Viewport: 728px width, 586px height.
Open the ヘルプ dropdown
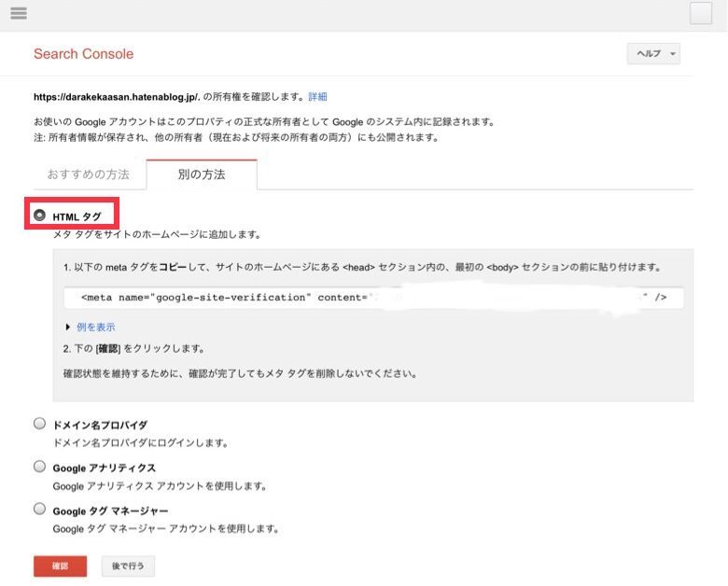click(x=653, y=53)
